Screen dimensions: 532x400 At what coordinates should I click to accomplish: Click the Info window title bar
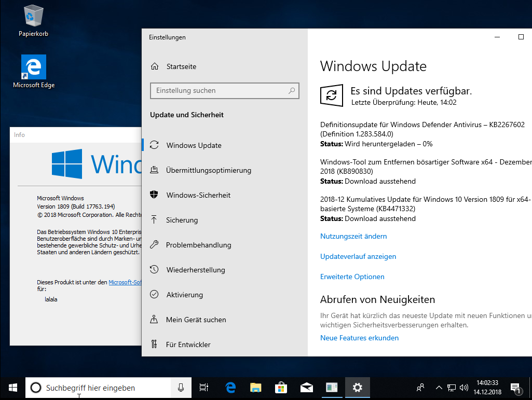click(x=75, y=135)
